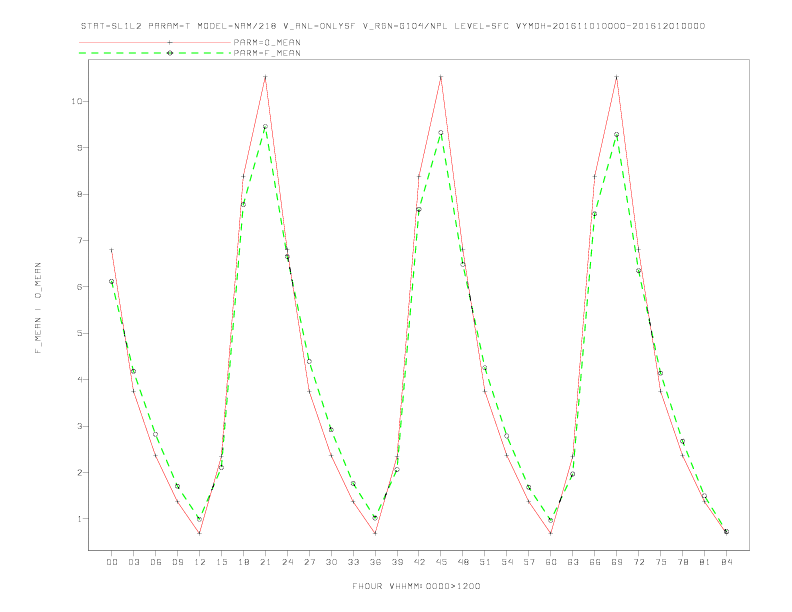Click x-axis tick label 15
The image size is (792, 612).
point(221,562)
